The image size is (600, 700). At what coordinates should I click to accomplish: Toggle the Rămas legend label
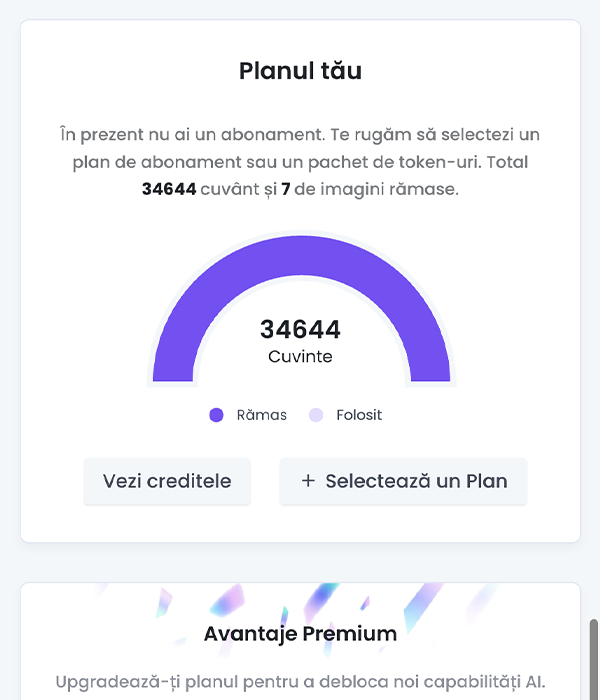pyautogui.click(x=261, y=415)
